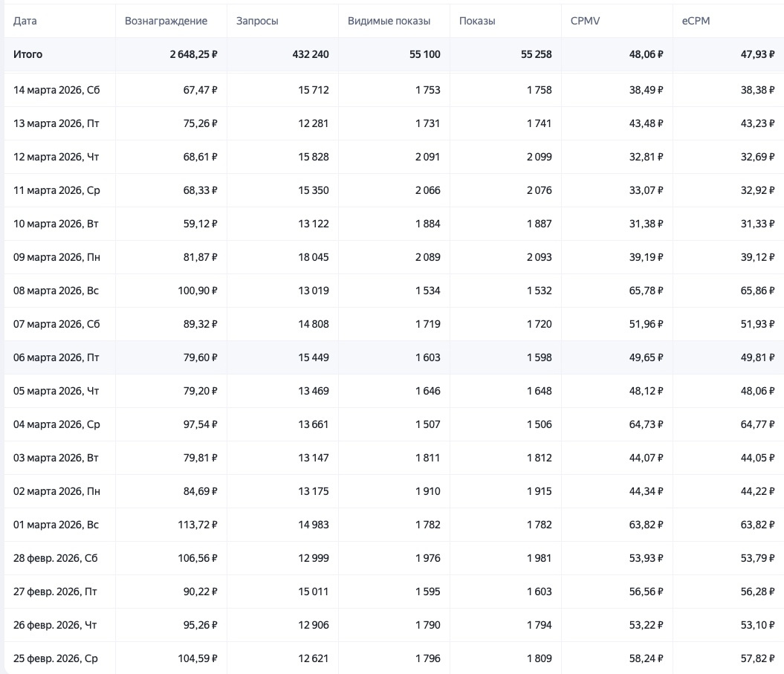Click the 06 марта 2026, Пт row date
This screenshot has height=674, width=784.
tap(56, 357)
